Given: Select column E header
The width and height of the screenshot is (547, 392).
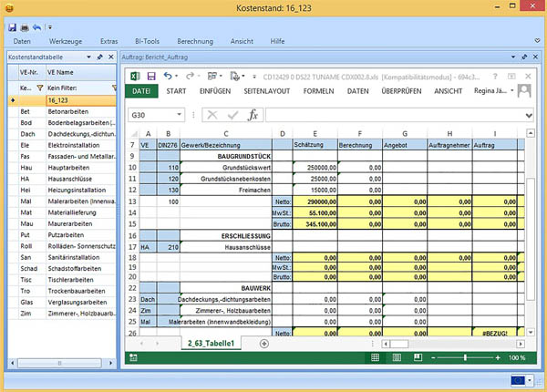Looking at the screenshot, I should [315, 134].
